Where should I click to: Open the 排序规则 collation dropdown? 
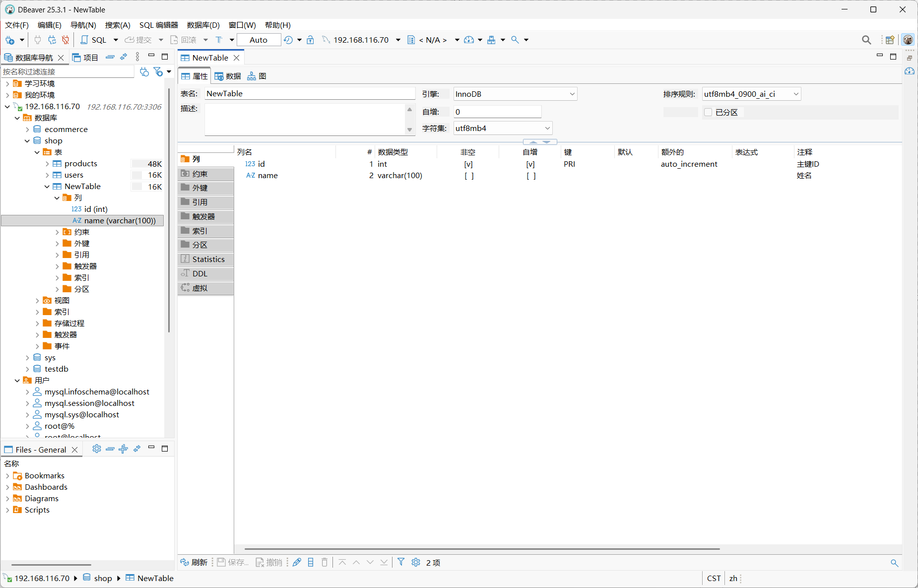coord(751,94)
